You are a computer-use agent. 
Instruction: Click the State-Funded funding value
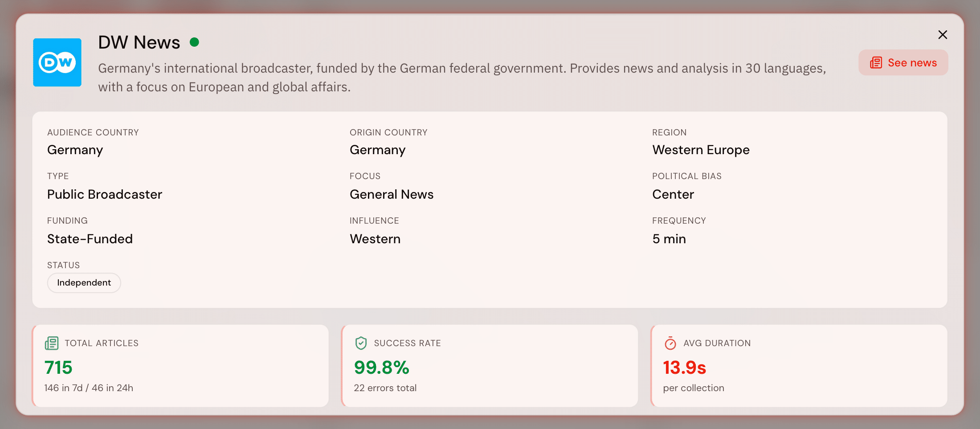click(90, 239)
